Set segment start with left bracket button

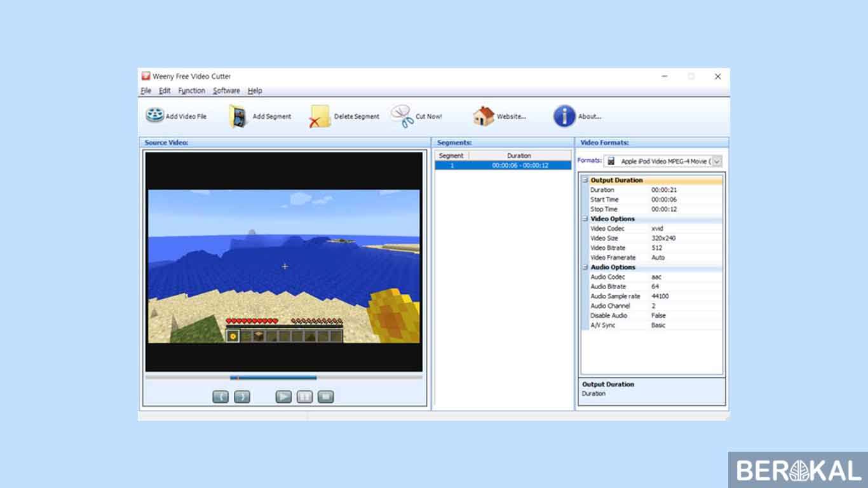tap(220, 396)
